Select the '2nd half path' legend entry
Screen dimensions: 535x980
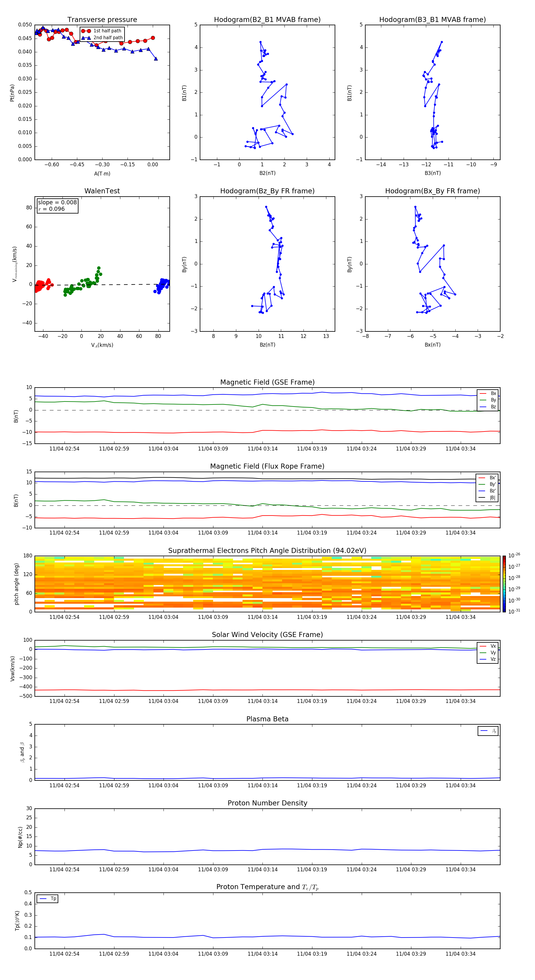[x=102, y=38]
